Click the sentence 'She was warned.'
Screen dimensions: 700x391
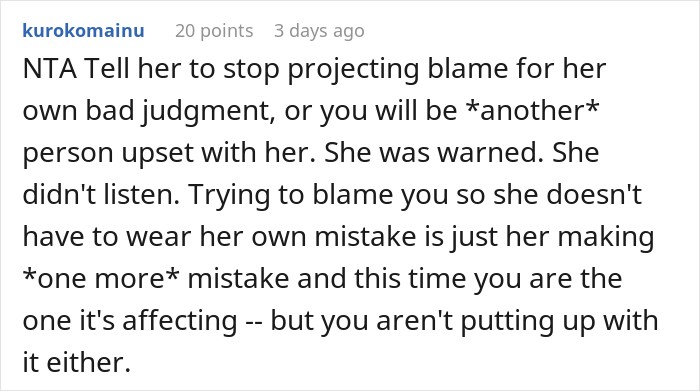[434, 152]
